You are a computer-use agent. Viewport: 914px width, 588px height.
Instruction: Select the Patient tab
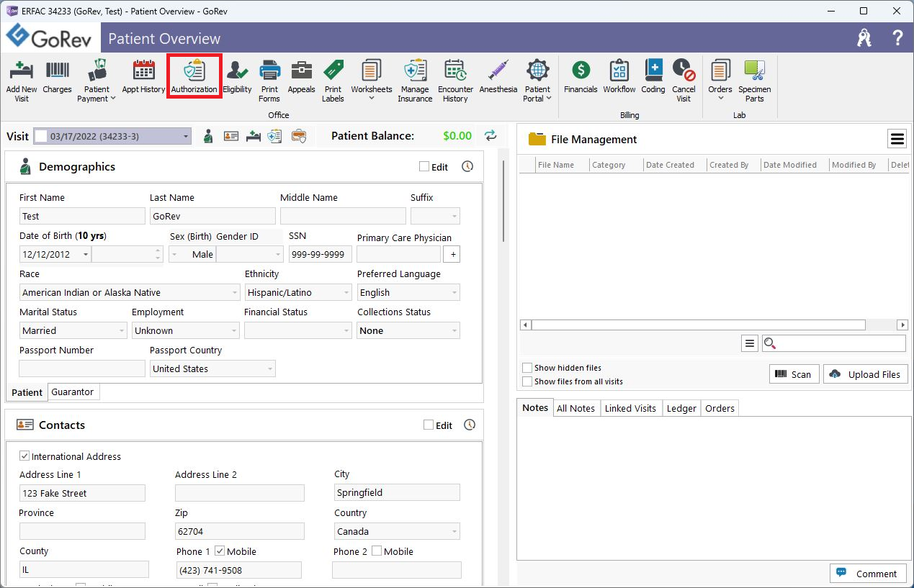click(x=27, y=392)
